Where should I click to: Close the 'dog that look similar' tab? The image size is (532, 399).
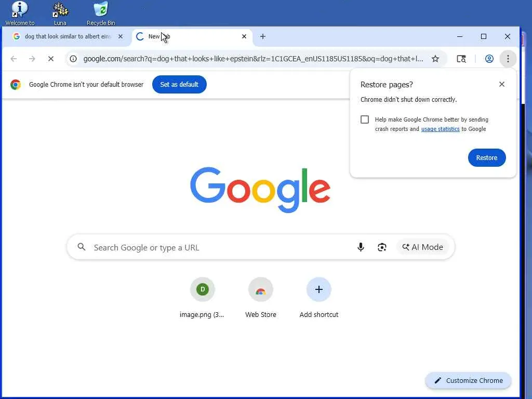click(121, 36)
